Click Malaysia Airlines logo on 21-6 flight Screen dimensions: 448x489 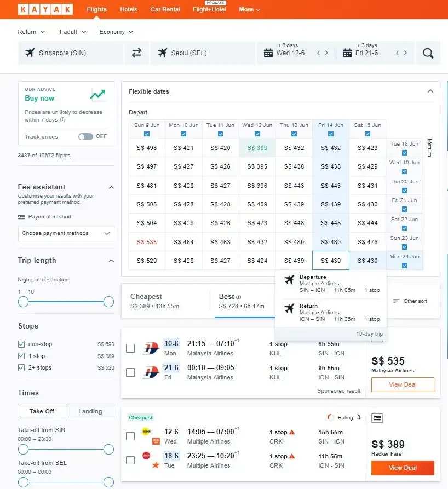(151, 372)
